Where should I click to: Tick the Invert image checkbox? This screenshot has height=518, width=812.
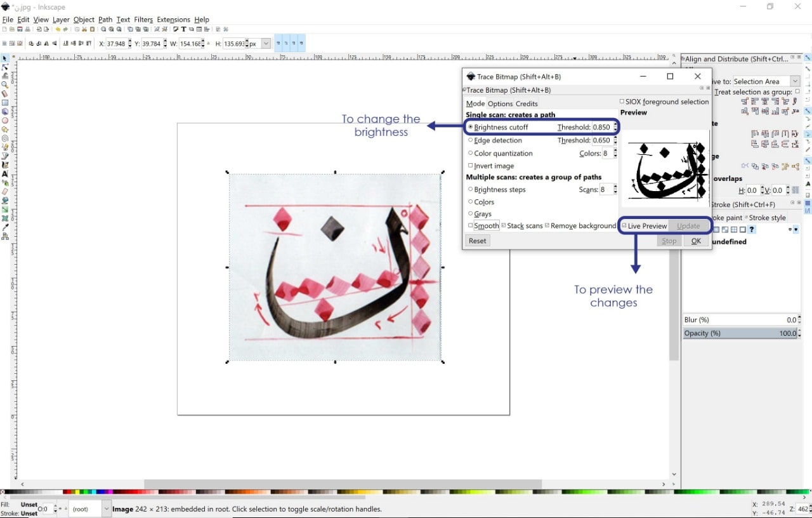(x=470, y=166)
